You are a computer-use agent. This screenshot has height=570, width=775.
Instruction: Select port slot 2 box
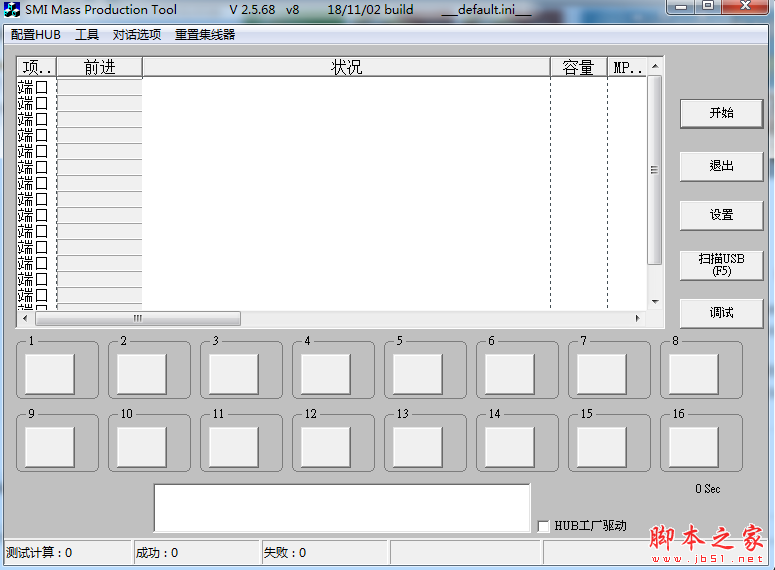point(141,374)
